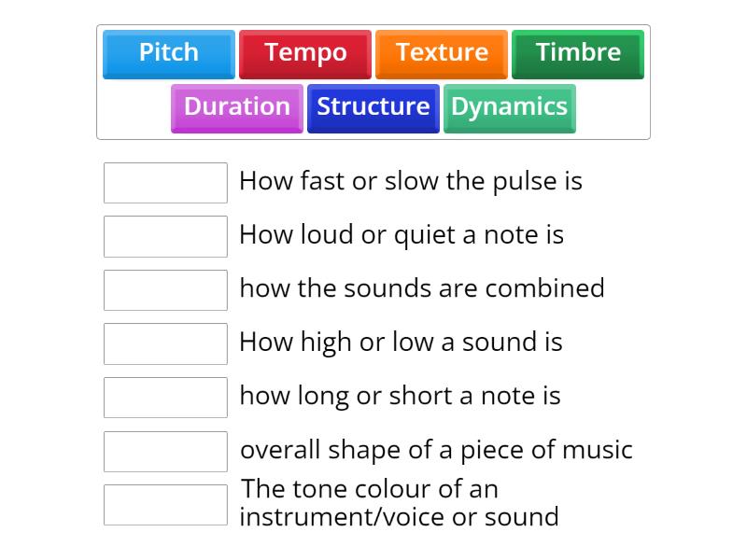Select the Duration word tile
The image size is (747, 560).
click(236, 106)
